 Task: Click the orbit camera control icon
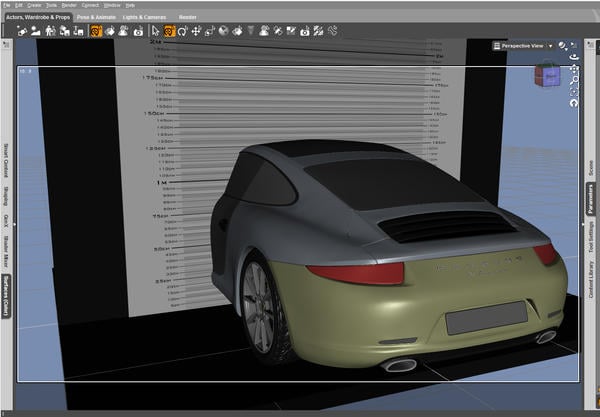[x=574, y=57]
